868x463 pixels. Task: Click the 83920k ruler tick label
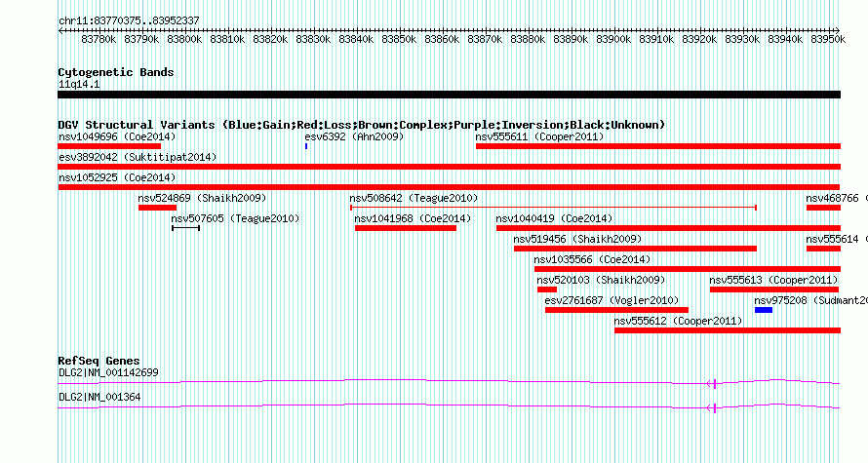(699, 39)
